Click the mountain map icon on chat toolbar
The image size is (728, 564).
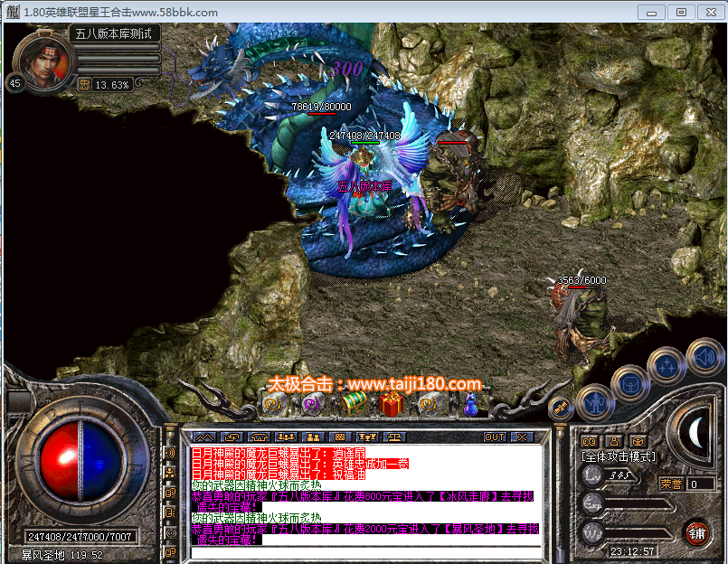204,437
